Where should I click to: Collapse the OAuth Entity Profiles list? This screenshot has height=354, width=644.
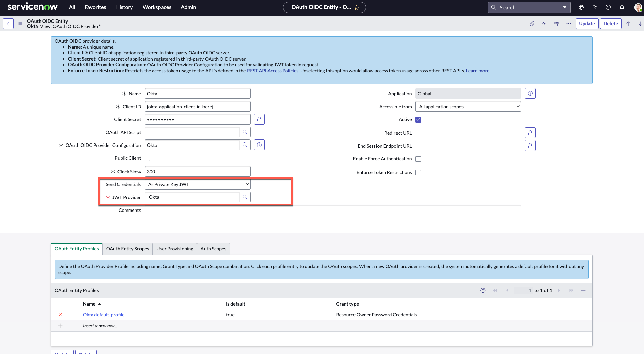tap(583, 290)
